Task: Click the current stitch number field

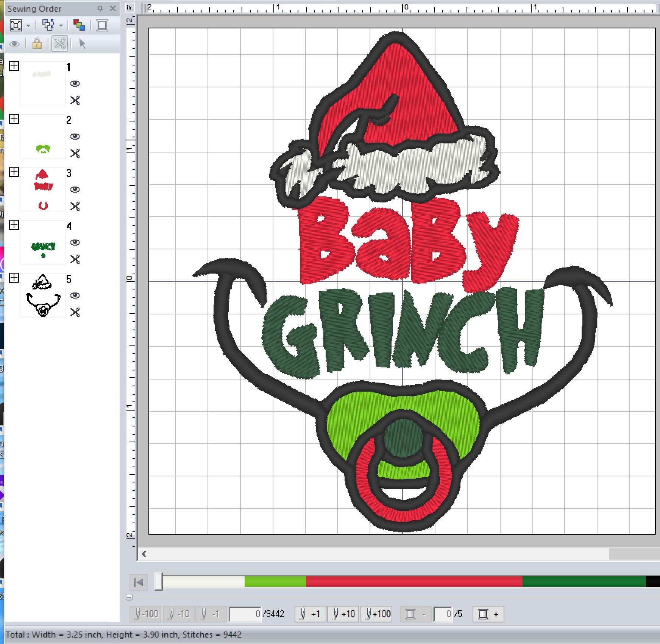Action: 245,614
